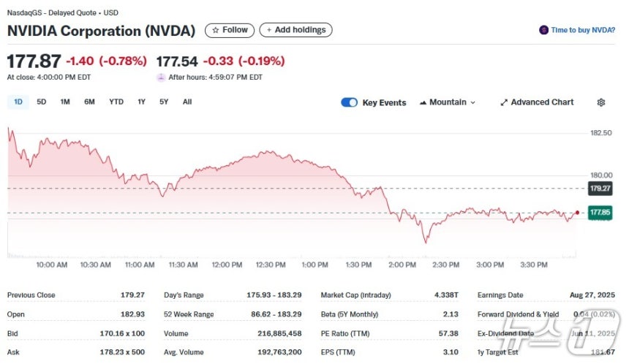
Task: Click the Advanced Chart expand arrows icon
Action: point(504,102)
